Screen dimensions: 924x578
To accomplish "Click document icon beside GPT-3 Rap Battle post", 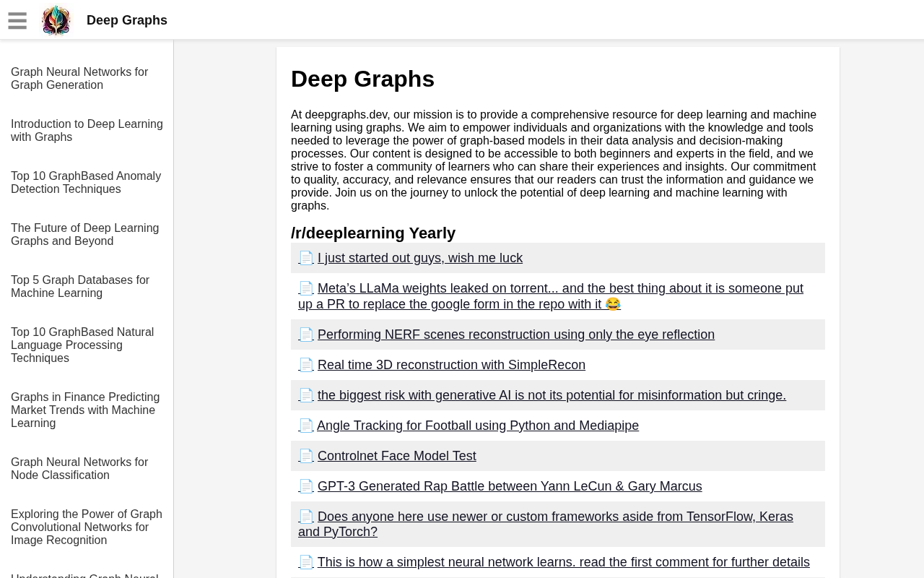I will [306, 486].
